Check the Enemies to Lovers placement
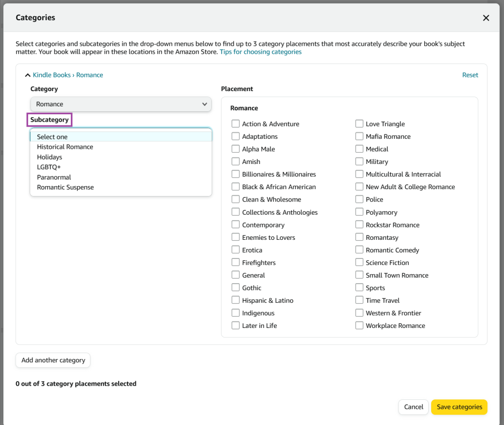504x425 pixels. coord(235,237)
